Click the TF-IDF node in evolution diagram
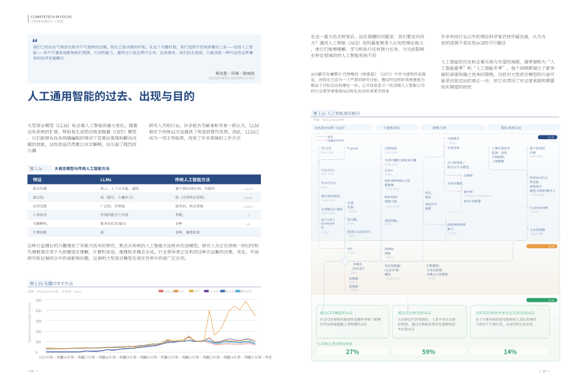577x392 pixels. point(326,149)
